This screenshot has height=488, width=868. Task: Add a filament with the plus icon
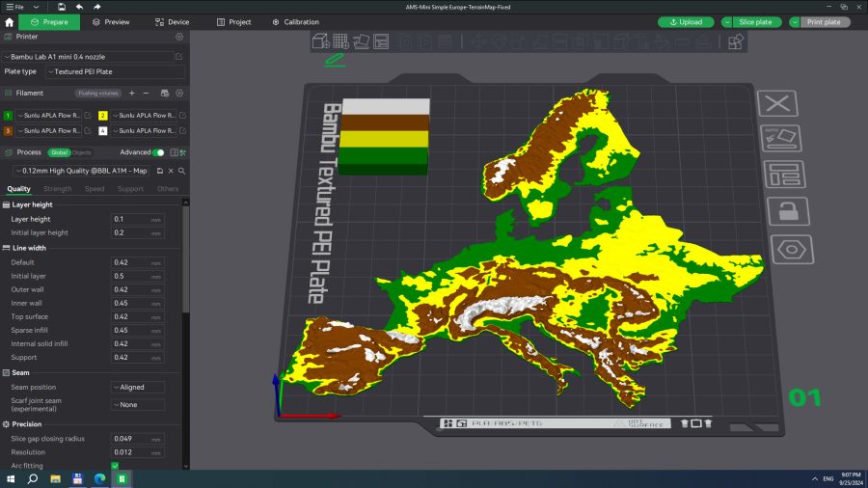132,93
